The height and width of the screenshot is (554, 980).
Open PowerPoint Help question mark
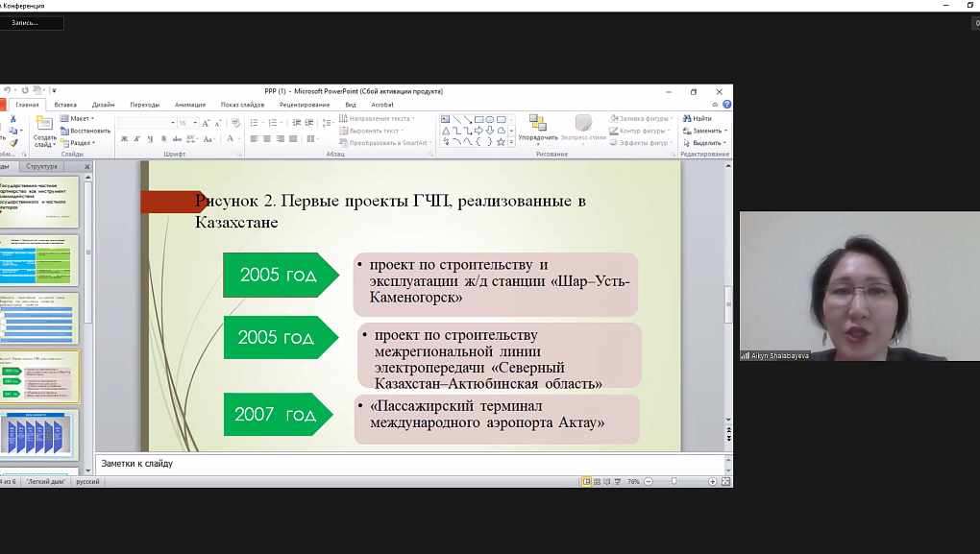[x=727, y=105]
